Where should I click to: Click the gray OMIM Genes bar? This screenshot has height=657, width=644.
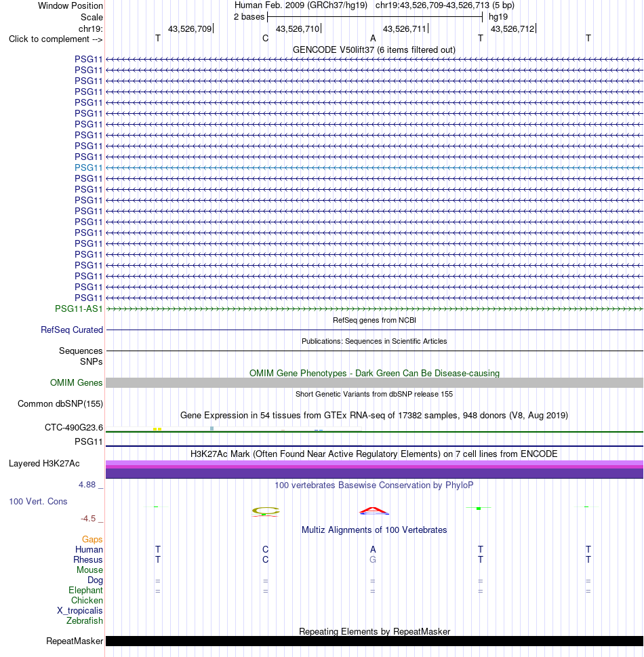point(375,382)
